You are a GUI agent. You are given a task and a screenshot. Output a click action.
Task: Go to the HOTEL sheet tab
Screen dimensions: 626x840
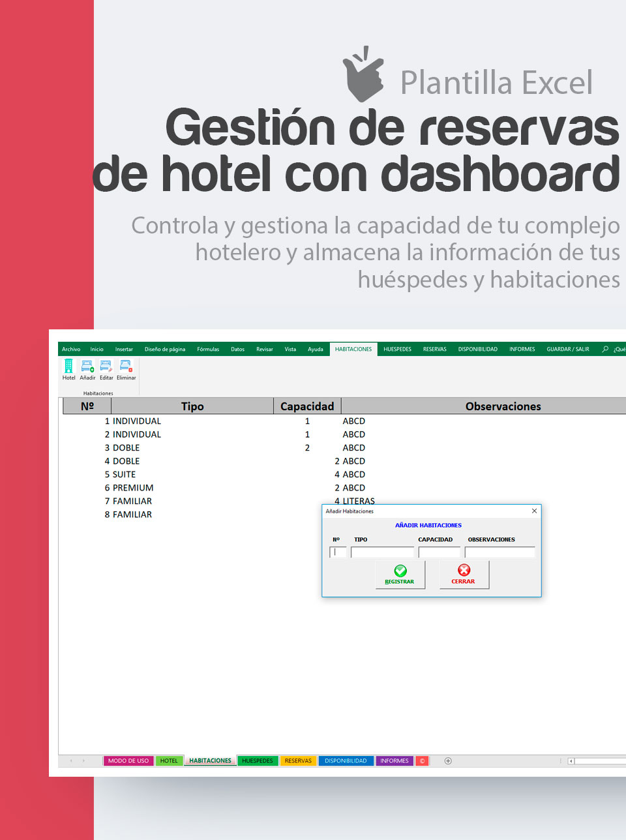169,760
